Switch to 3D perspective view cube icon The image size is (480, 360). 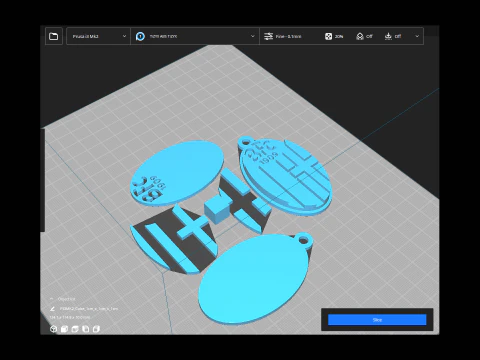(x=53, y=329)
